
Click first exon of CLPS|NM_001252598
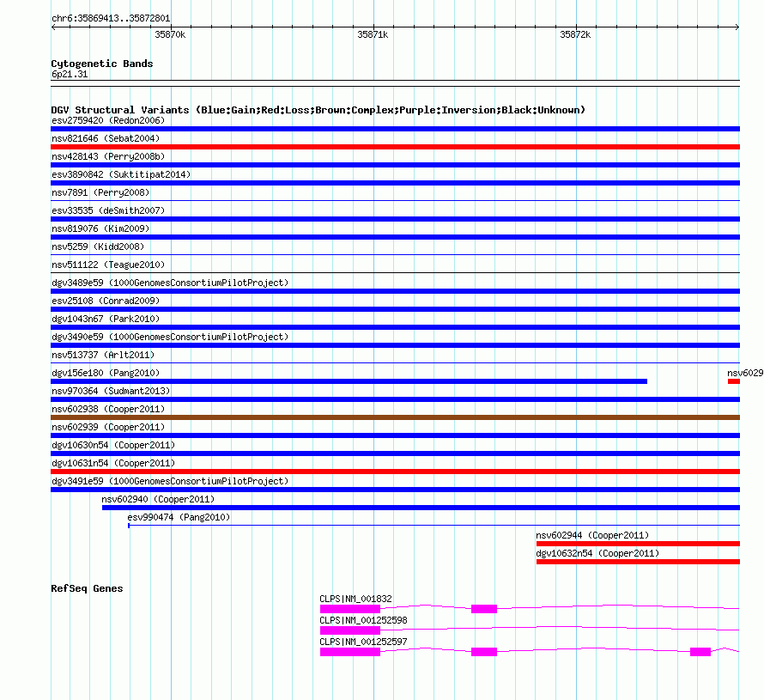tap(350, 630)
